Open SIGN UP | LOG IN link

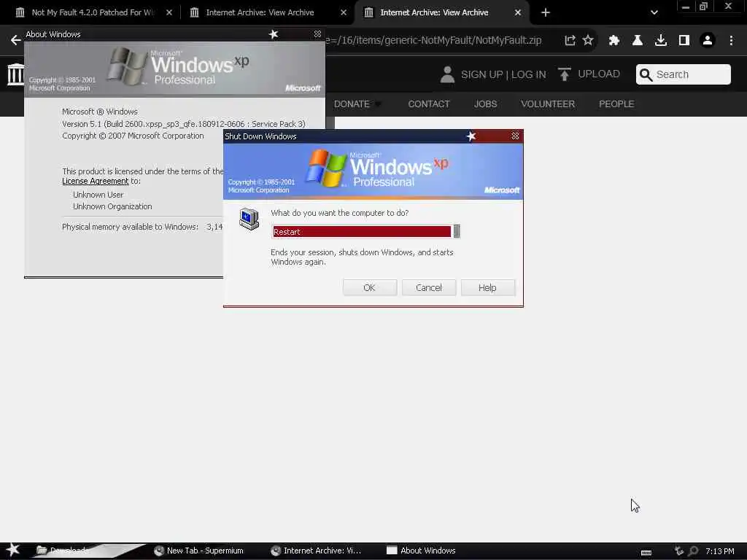coord(503,74)
